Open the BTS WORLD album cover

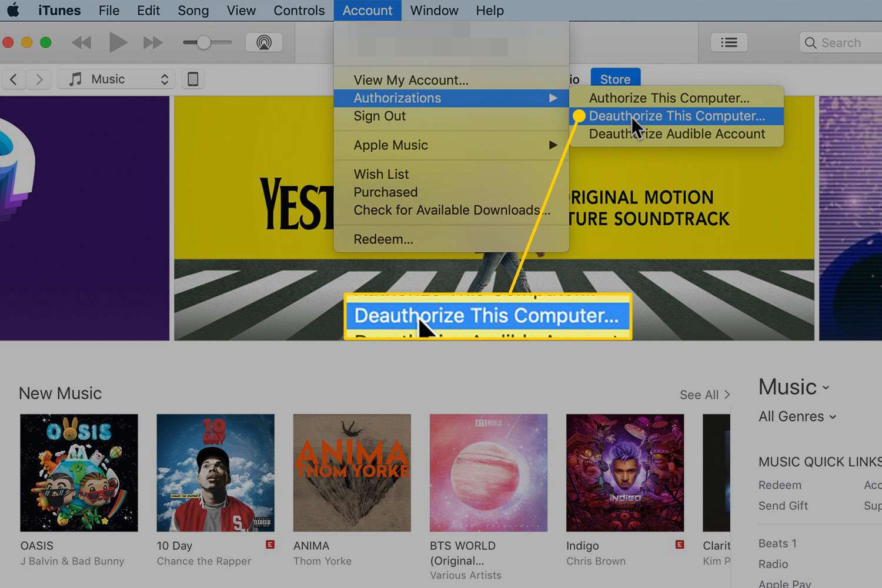tap(488, 473)
